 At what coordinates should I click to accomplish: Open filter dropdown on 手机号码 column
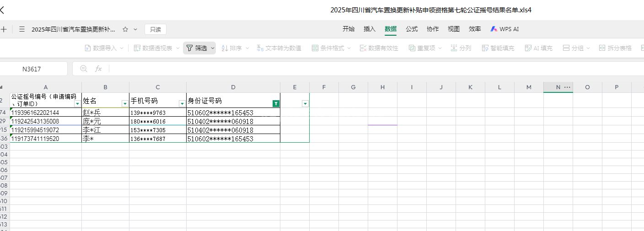182,104
